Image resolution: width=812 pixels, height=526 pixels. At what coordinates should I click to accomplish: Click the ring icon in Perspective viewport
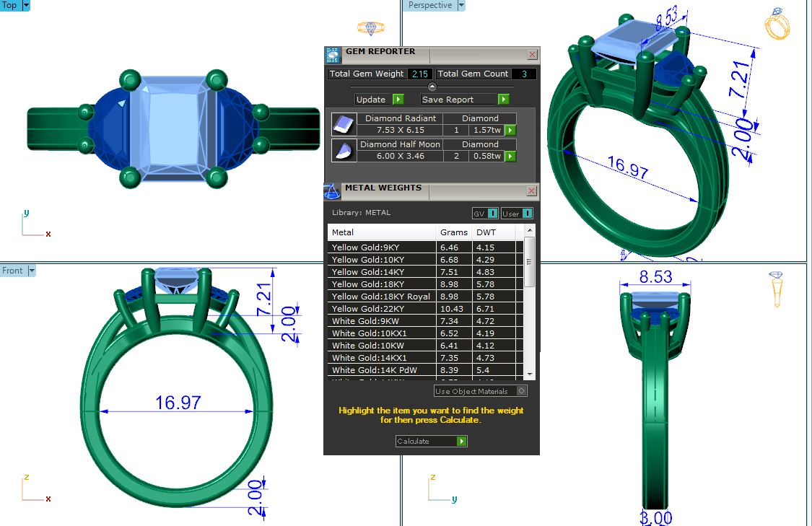click(x=777, y=24)
